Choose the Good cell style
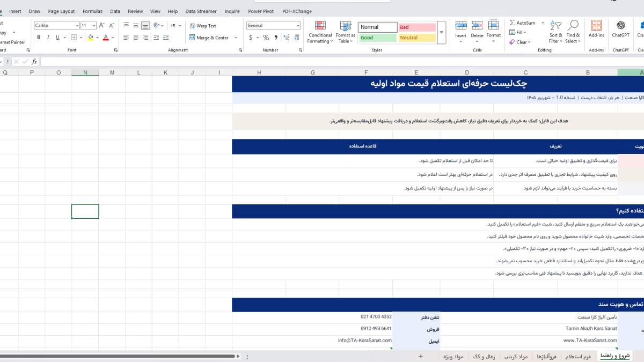 point(378,38)
